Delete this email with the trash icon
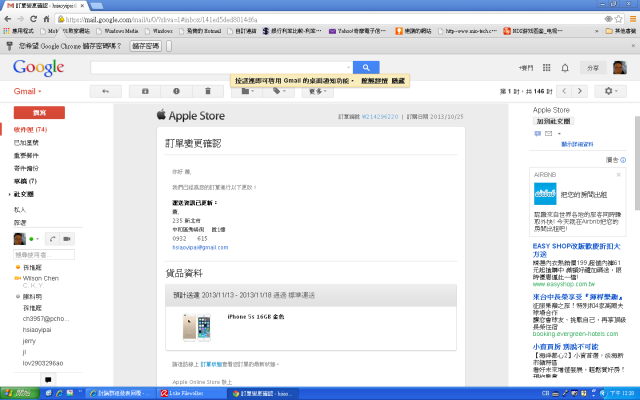This screenshot has height=400, width=640. coord(208,91)
